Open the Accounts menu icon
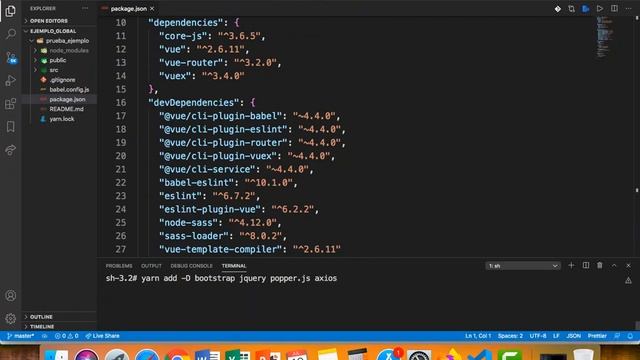 click(x=11, y=296)
